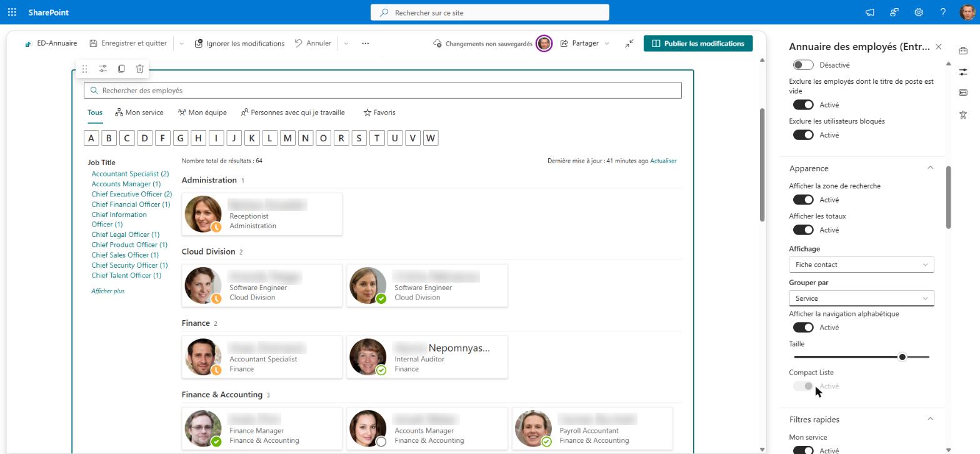Open the Grouper par dropdown showing Service
This screenshot has width=980, height=454.
point(861,298)
